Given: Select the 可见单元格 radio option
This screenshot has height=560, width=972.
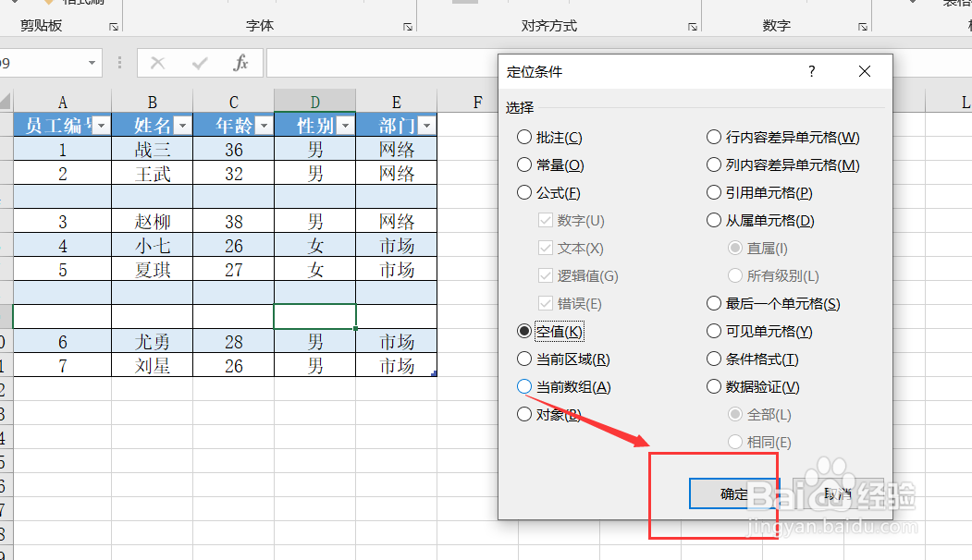Looking at the screenshot, I should click(714, 331).
